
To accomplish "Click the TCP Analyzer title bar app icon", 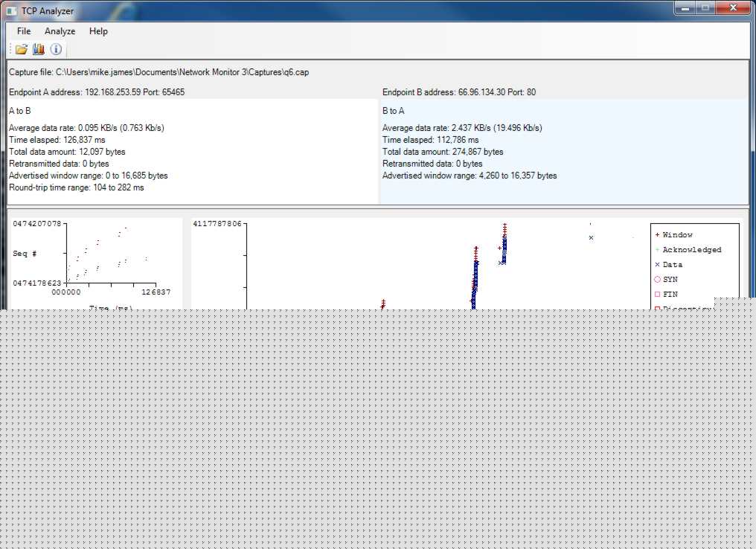I will (x=11, y=10).
